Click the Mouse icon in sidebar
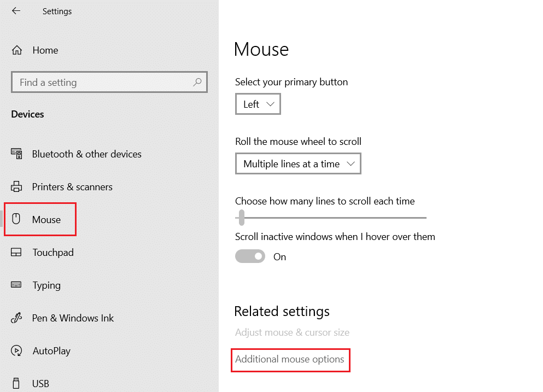The height and width of the screenshot is (392, 543). pyautogui.click(x=16, y=219)
